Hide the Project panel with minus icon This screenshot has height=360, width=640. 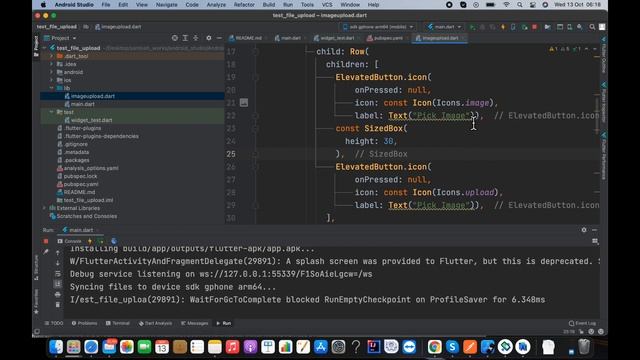coord(219,38)
